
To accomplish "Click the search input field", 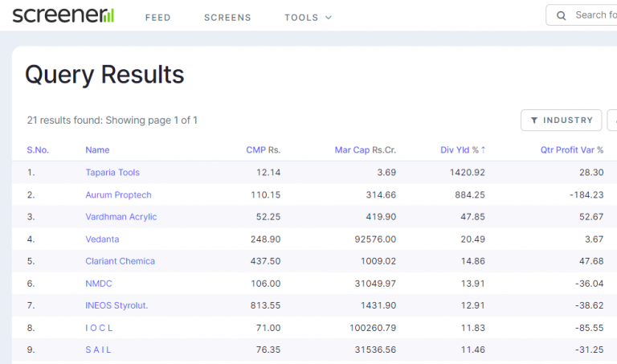I will [x=582, y=15].
